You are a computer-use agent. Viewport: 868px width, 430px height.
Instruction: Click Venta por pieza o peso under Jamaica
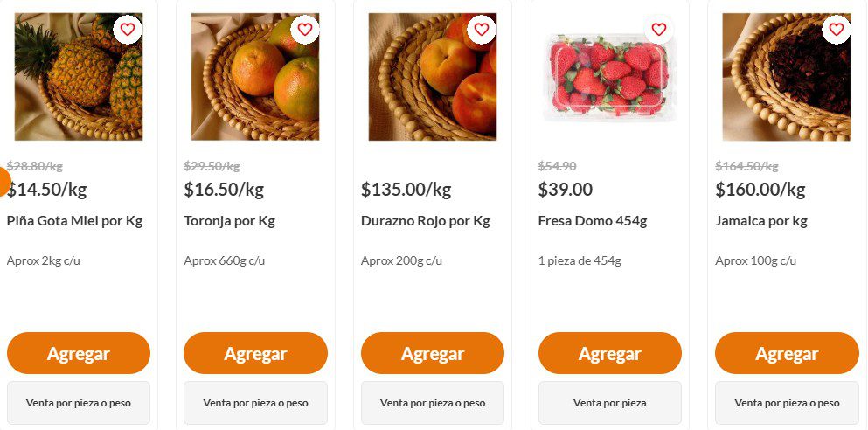tap(787, 403)
